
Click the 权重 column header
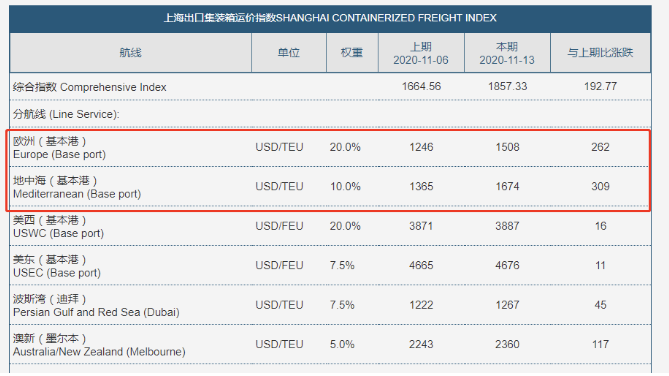click(352, 53)
